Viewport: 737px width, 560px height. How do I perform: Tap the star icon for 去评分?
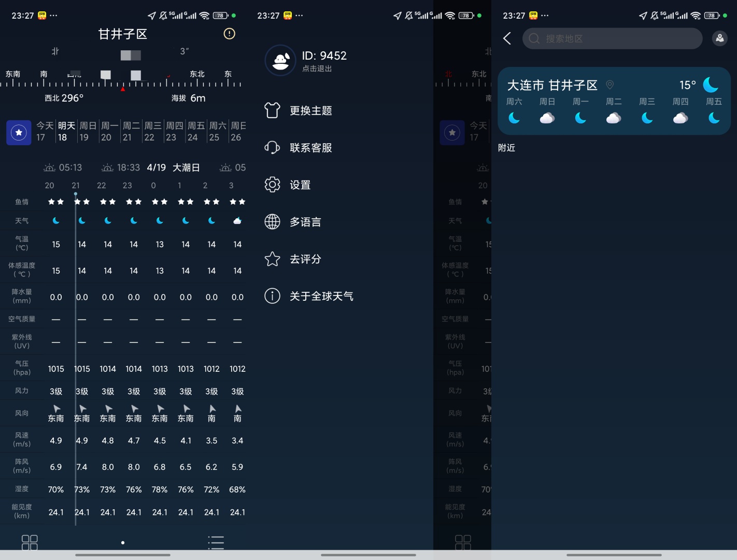point(272,259)
